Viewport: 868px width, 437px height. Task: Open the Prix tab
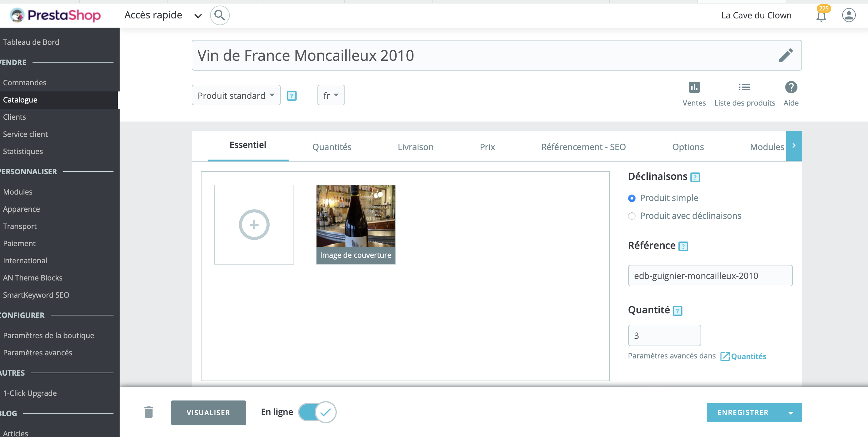click(487, 147)
